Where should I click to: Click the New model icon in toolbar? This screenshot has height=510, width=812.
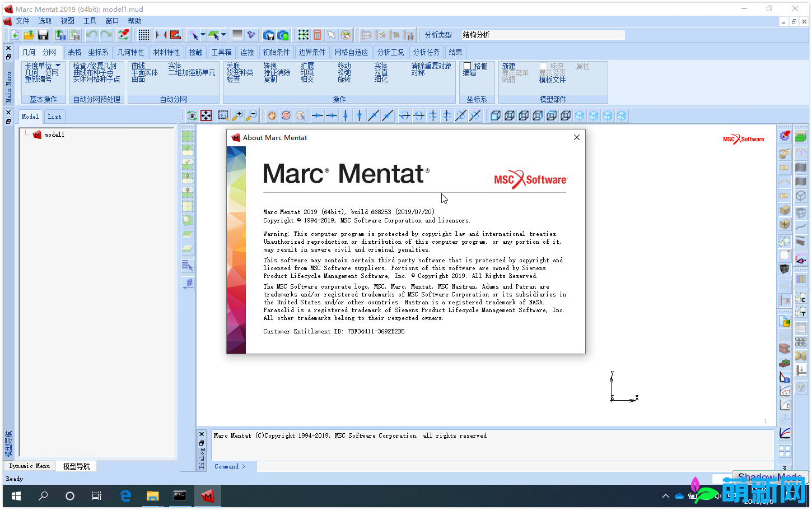point(15,35)
